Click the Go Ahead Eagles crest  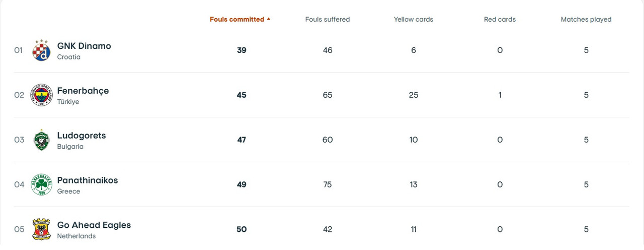click(x=41, y=229)
